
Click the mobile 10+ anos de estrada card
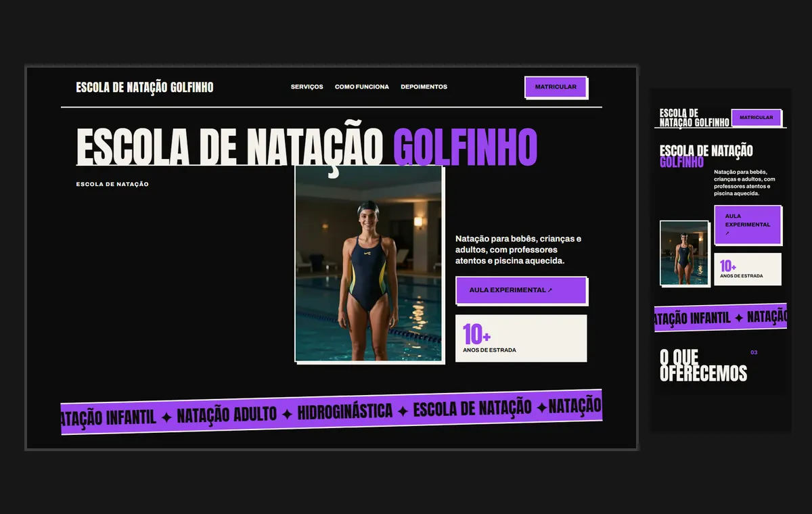point(748,269)
